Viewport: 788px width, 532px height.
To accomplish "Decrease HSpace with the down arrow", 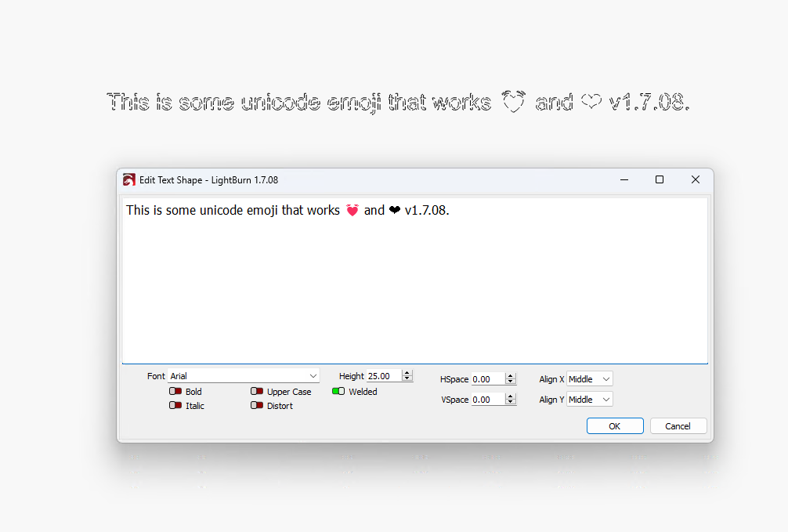I will [511, 382].
